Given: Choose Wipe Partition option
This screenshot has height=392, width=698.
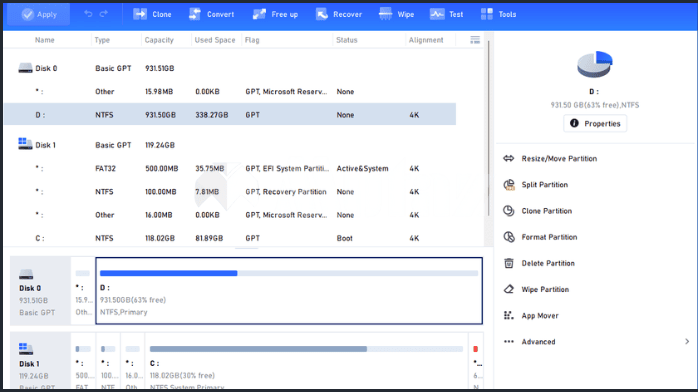Looking at the screenshot, I should pyautogui.click(x=545, y=289).
